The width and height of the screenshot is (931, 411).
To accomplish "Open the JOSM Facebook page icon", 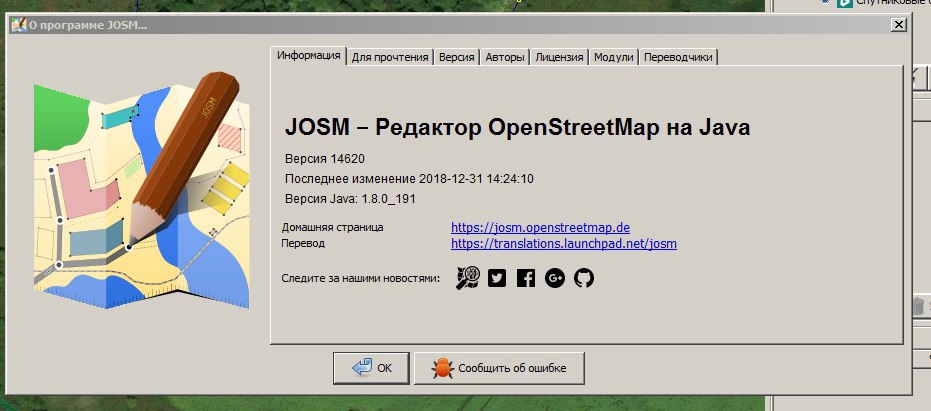I will (x=525, y=278).
